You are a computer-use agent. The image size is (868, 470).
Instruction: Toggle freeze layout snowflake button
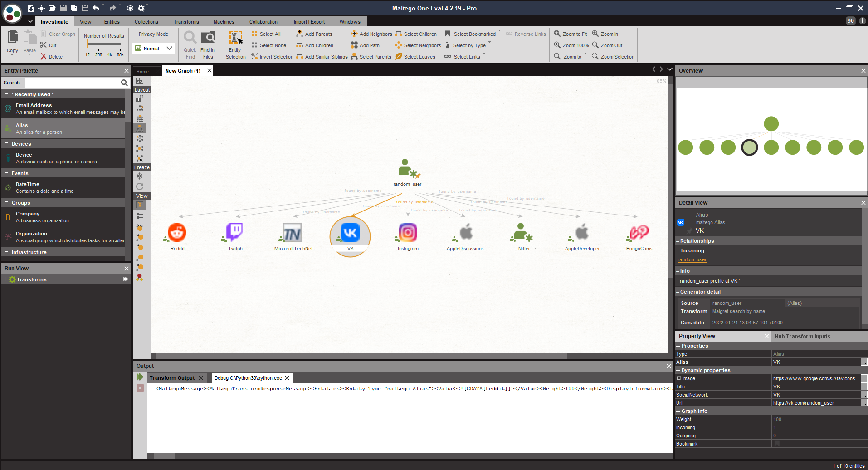(140, 176)
